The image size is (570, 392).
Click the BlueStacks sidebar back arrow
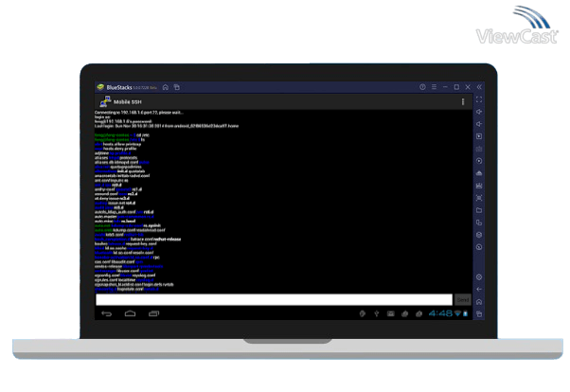pos(479,290)
